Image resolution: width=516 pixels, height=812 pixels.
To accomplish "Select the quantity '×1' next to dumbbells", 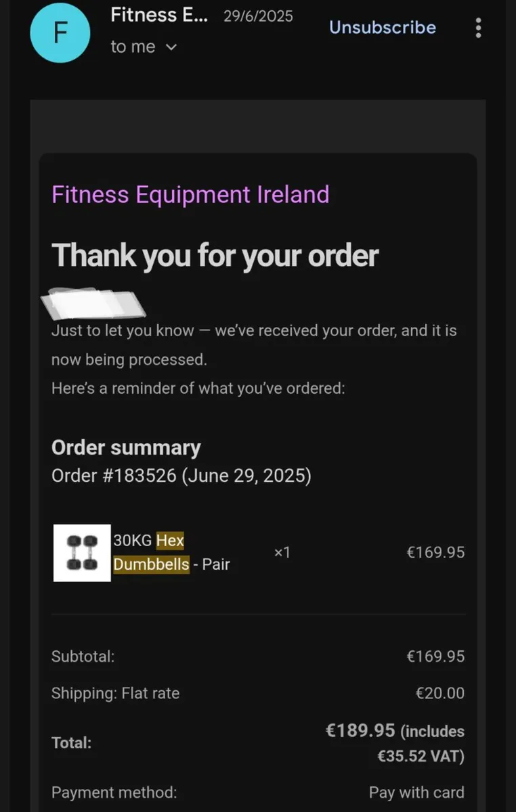I will pos(282,553).
